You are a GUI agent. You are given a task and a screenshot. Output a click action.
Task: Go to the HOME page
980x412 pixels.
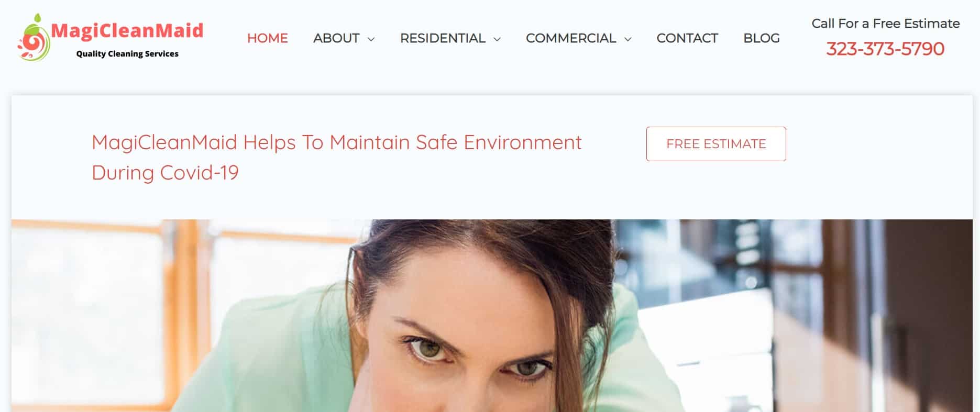click(268, 38)
